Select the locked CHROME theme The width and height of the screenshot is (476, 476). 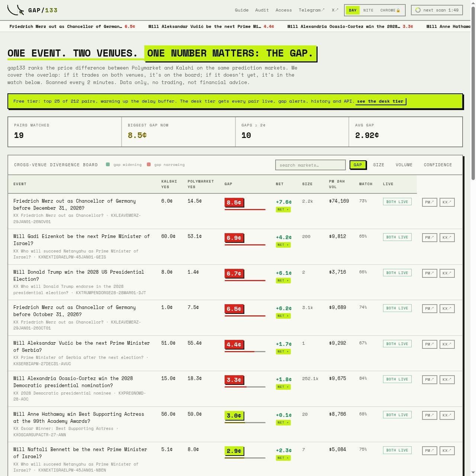[x=390, y=10]
